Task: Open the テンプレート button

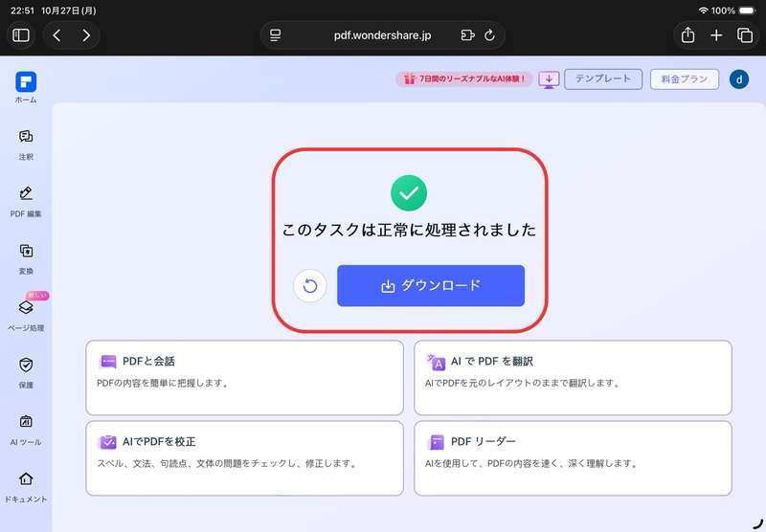Action: click(x=603, y=79)
